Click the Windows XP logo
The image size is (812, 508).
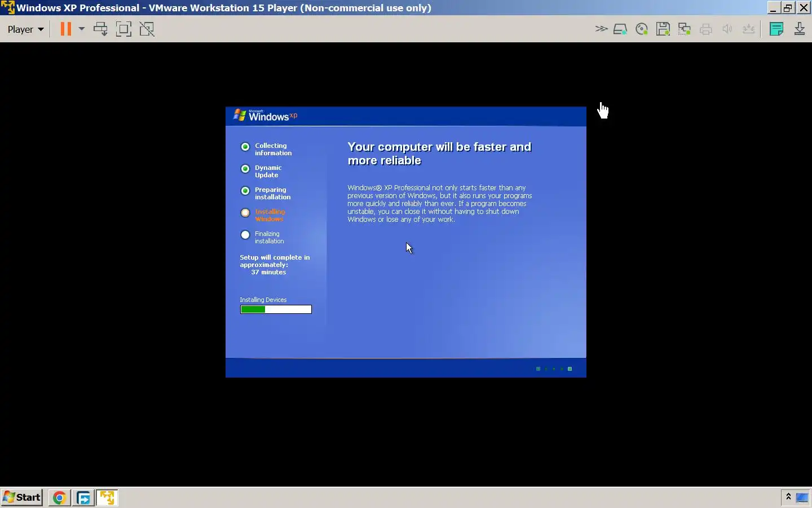(x=265, y=116)
